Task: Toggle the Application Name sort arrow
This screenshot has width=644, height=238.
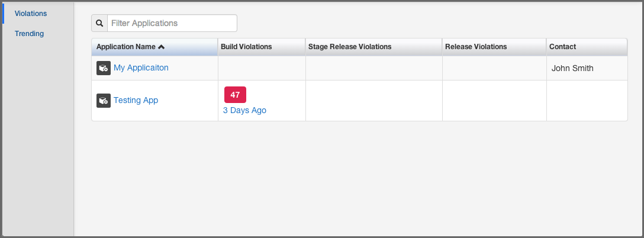Action: pyautogui.click(x=162, y=47)
